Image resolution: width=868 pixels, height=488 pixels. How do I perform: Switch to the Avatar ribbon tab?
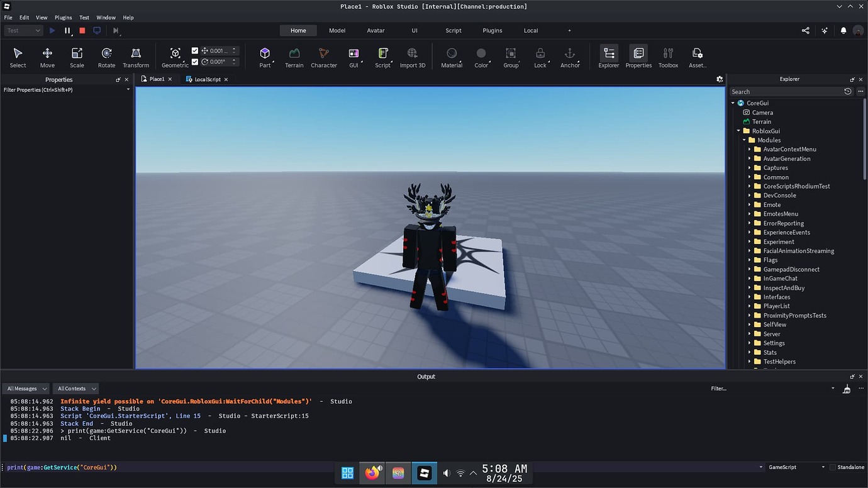[376, 30]
